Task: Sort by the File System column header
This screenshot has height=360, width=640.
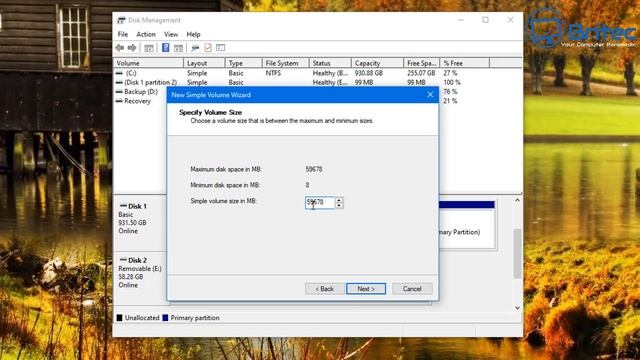Action: [286, 63]
